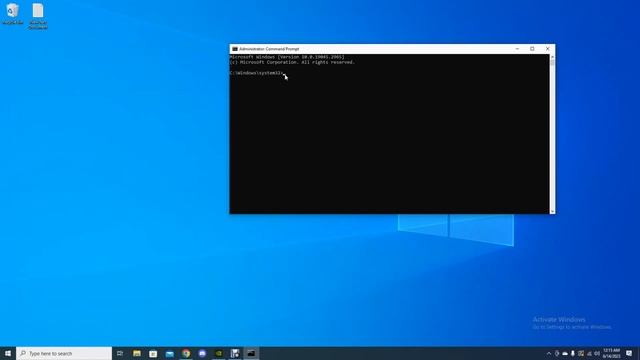Open the taskbar clock and date
Viewport: 640px width, 360px height.
[x=611, y=353]
